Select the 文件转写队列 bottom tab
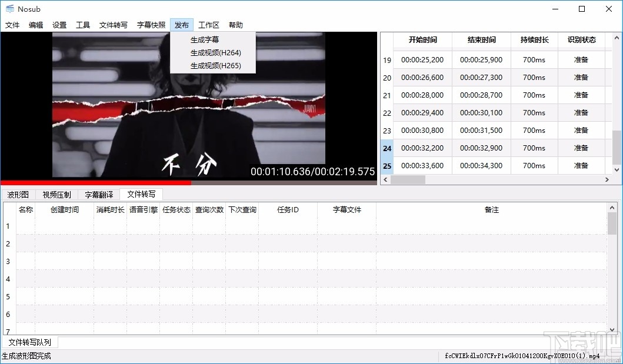Image resolution: width=623 pixels, height=364 pixels. (30, 342)
